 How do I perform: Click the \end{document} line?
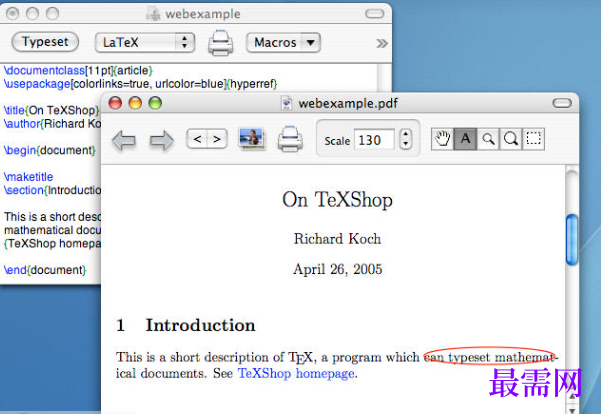click(45, 270)
